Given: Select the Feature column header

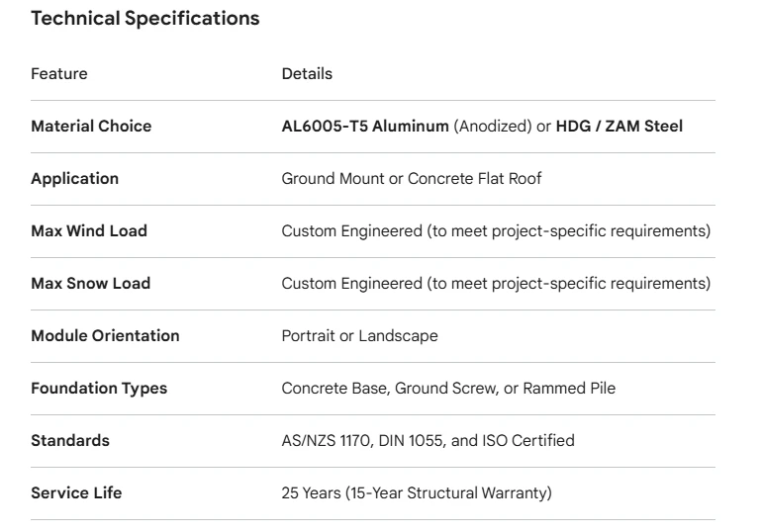Looking at the screenshot, I should pos(59,74).
